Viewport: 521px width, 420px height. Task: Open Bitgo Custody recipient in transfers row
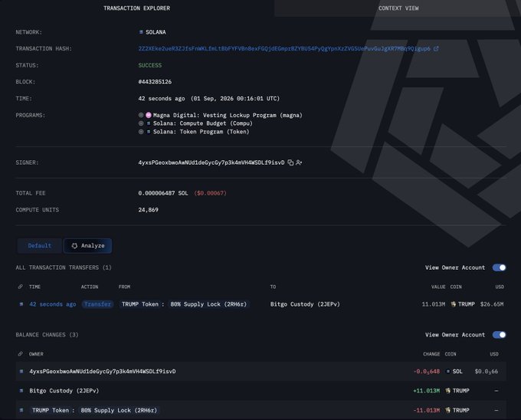[x=305, y=304]
